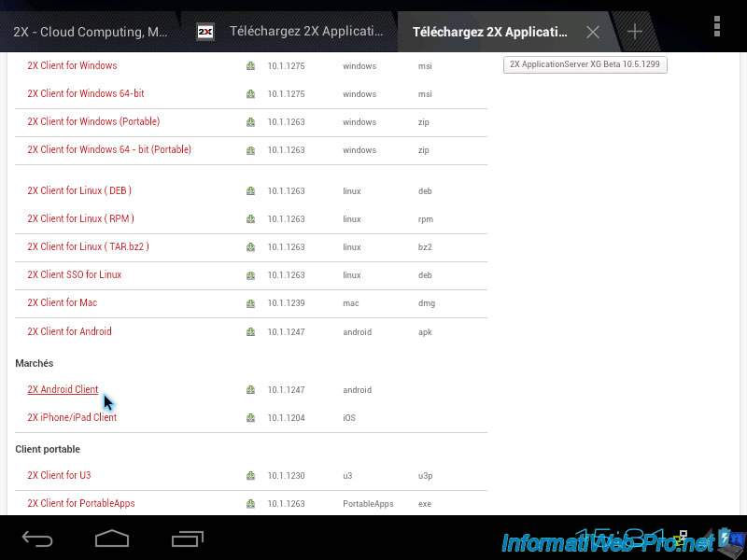Click download icon for Linux ( RPM ) client

click(x=250, y=219)
